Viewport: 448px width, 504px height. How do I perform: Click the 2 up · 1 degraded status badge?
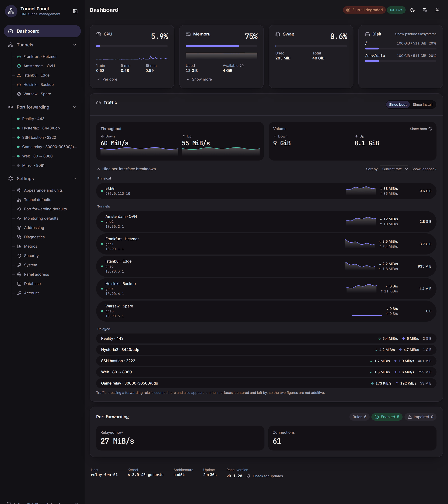(364, 10)
